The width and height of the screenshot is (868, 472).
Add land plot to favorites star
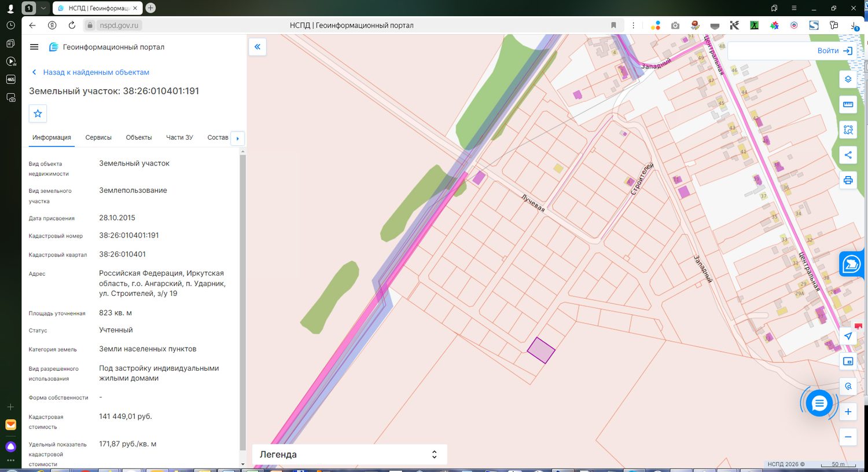tap(38, 114)
